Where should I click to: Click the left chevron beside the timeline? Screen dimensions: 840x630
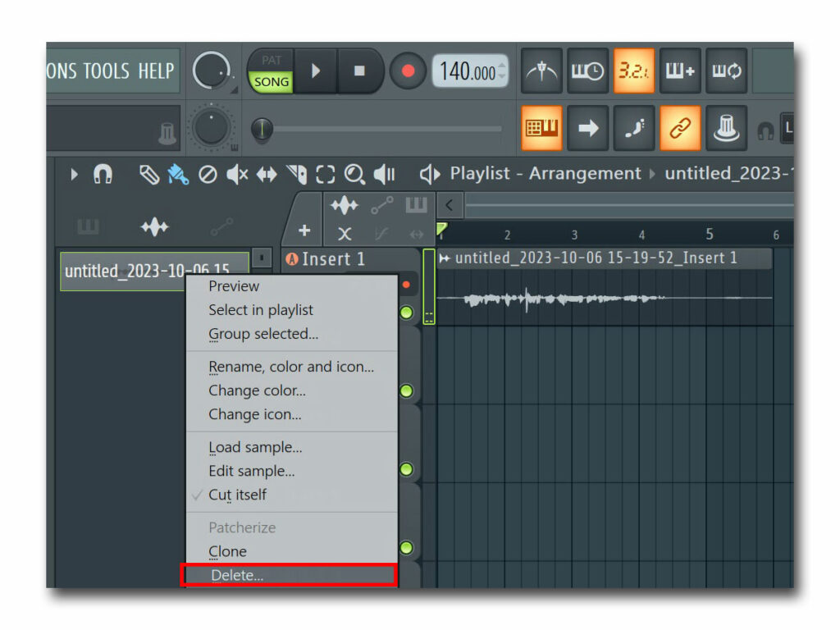click(x=450, y=205)
